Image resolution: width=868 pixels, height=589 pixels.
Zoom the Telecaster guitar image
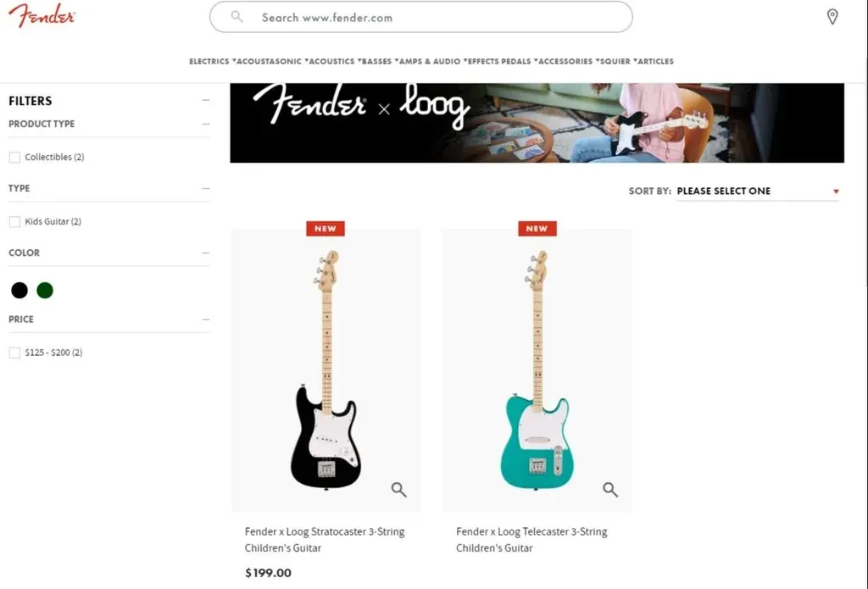pos(610,489)
